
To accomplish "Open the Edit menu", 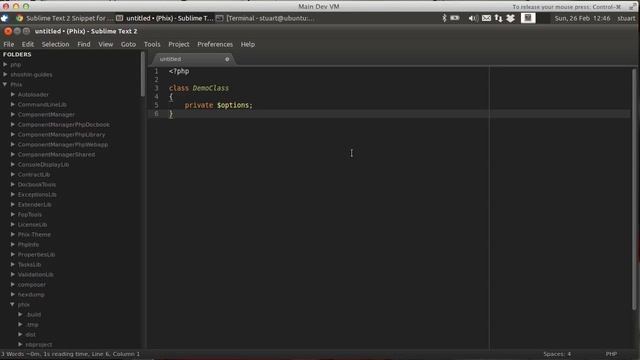I will pos(28,44).
